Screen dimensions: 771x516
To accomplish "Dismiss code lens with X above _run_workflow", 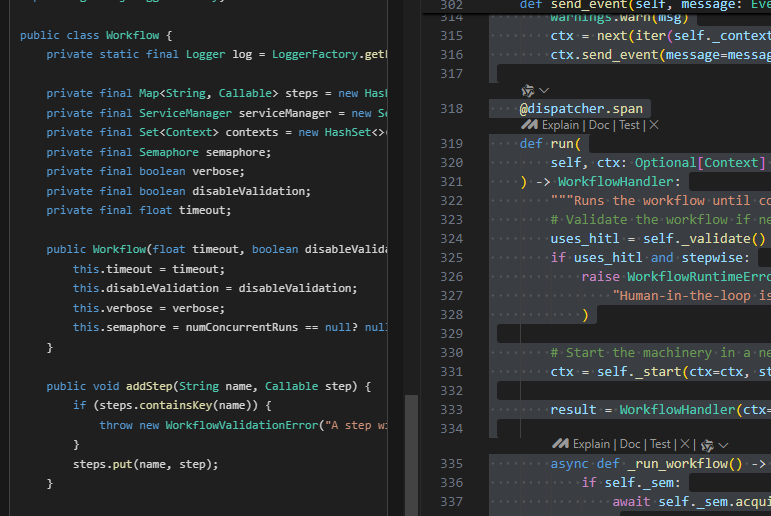I will (x=685, y=444).
